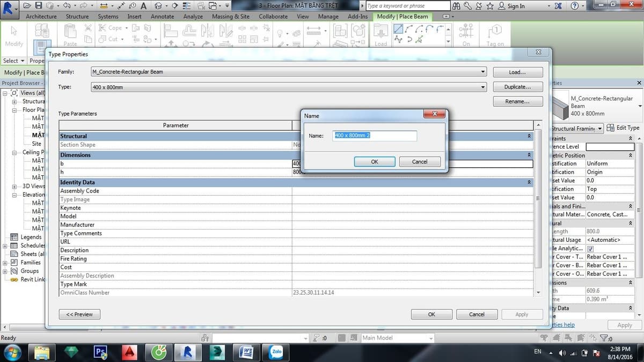
Task: Open the Main Model workset dropdown
Action: coord(397,338)
